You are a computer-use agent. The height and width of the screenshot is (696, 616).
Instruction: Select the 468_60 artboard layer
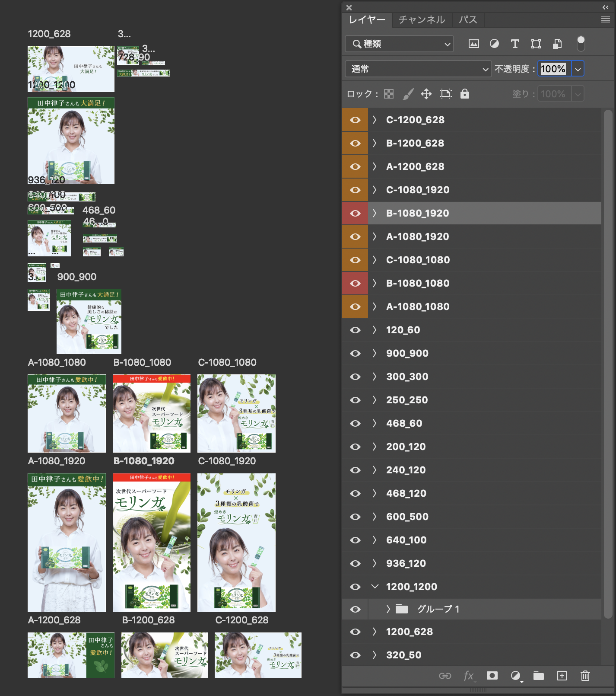[x=472, y=423]
